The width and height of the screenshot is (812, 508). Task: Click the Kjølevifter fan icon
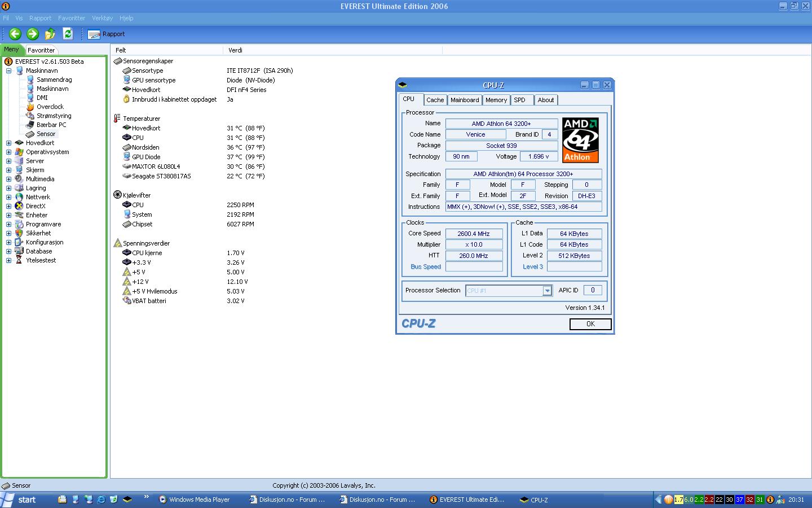tap(117, 195)
